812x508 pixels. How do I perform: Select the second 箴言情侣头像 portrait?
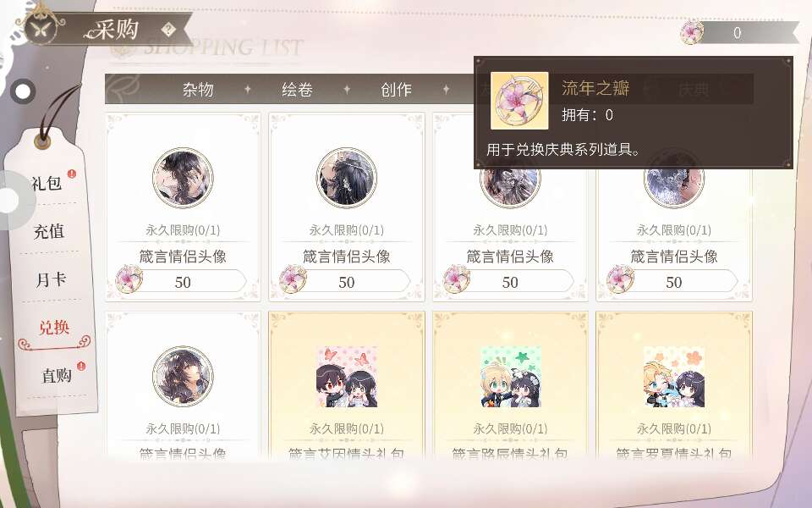pyautogui.click(x=347, y=178)
